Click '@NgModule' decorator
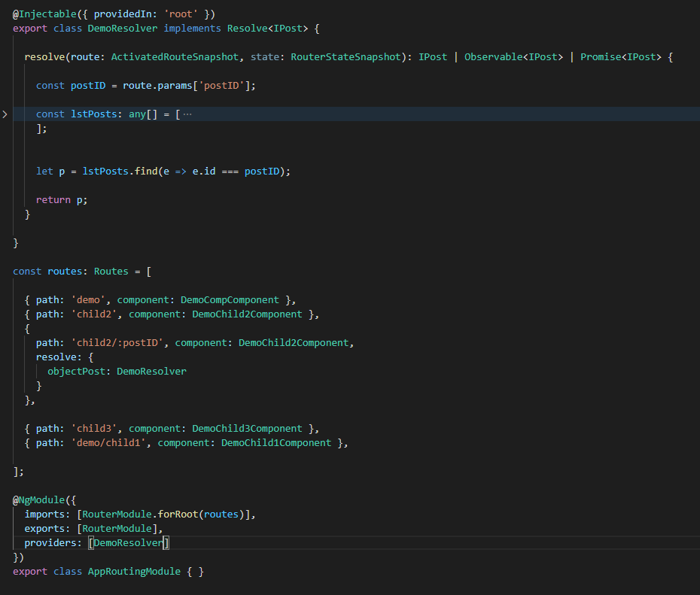Image resolution: width=700 pixels, height=595 pixels. click(39, 499)
